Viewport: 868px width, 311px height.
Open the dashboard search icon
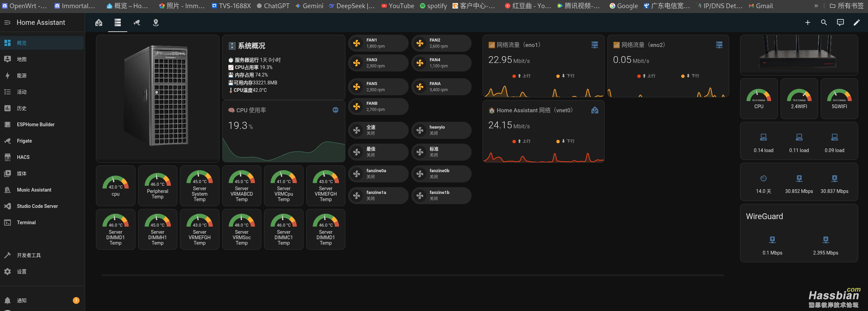(824, 22)
